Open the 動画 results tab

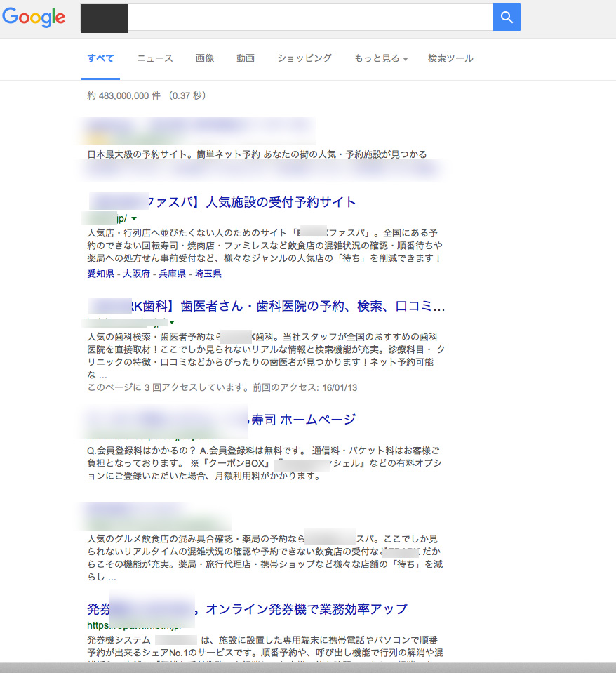pos(246,58)
